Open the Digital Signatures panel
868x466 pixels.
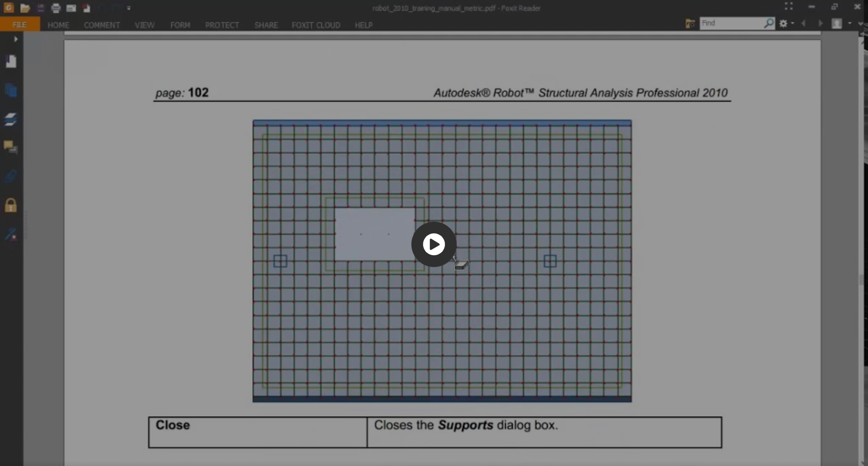click(11, 234)
